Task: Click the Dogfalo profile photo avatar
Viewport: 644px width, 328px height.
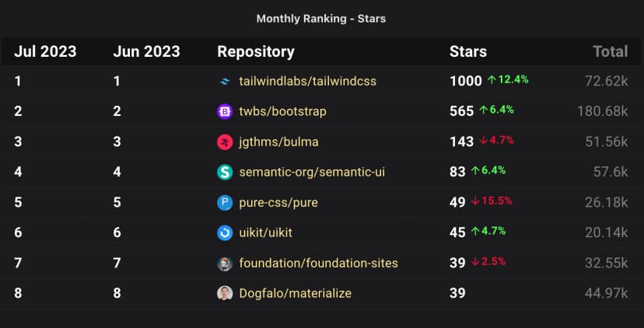Action: click(225, 293)
